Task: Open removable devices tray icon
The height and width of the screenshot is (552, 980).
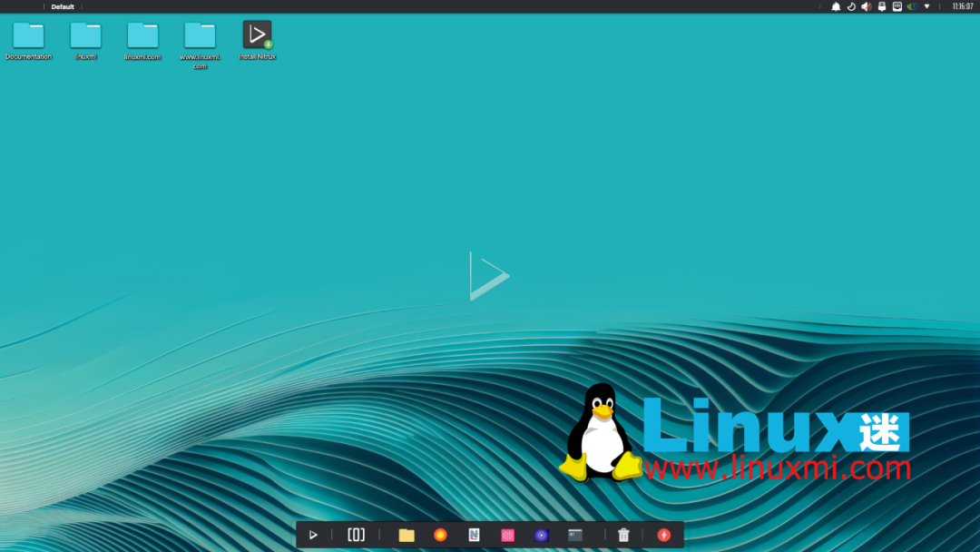Action: coord(882,7)
